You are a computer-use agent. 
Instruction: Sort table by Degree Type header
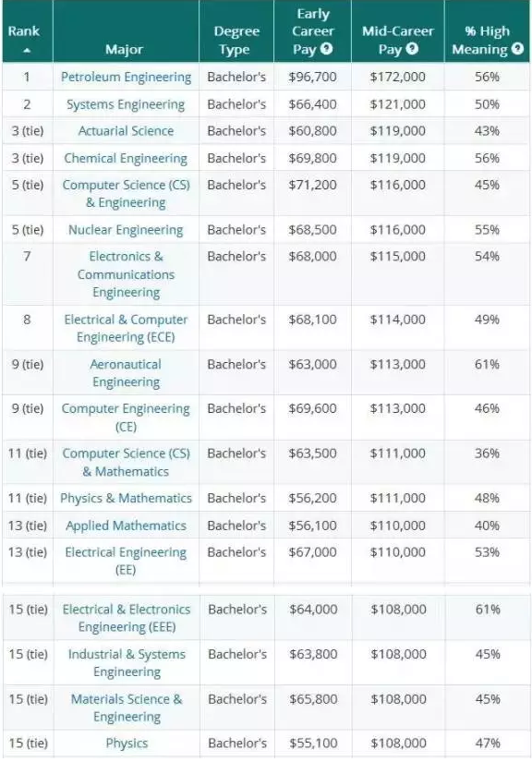coord(236,41)
